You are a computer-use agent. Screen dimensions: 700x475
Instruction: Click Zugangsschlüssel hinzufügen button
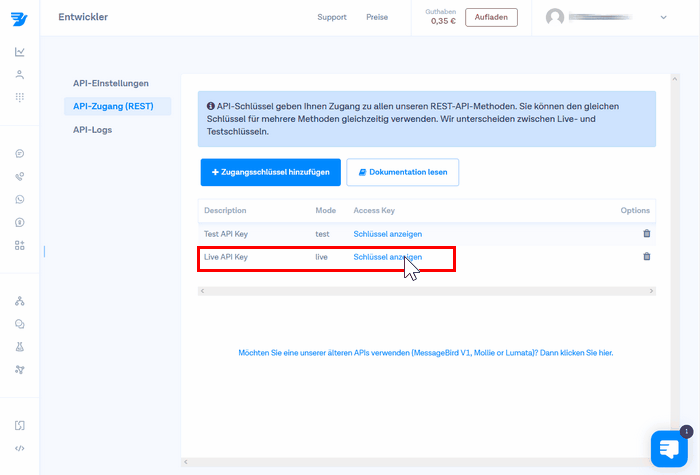click(271, 173)
